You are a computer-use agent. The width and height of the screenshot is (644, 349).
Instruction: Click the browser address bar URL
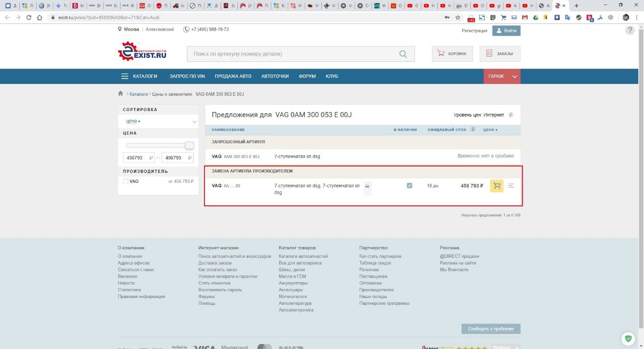tap(109, 18)
